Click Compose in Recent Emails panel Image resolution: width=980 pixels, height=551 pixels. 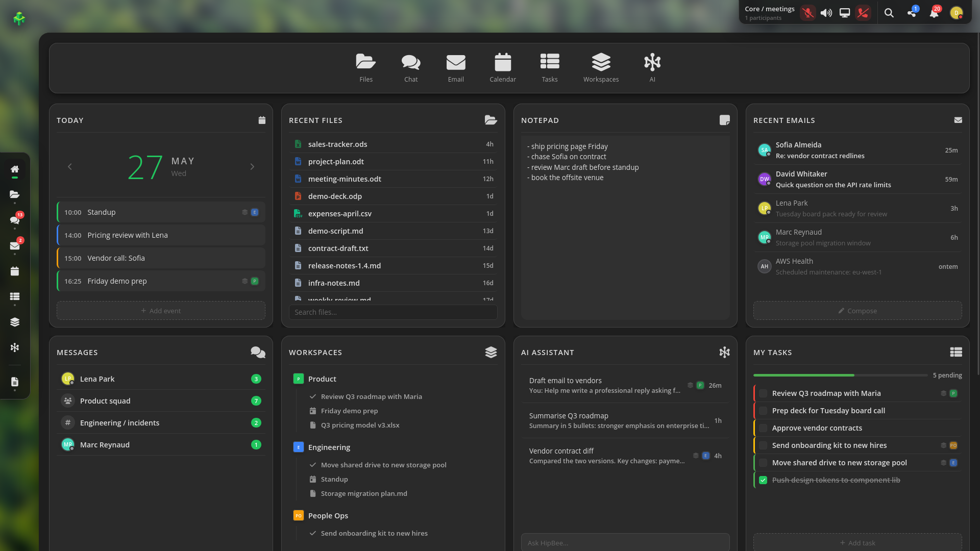[857, 311]
